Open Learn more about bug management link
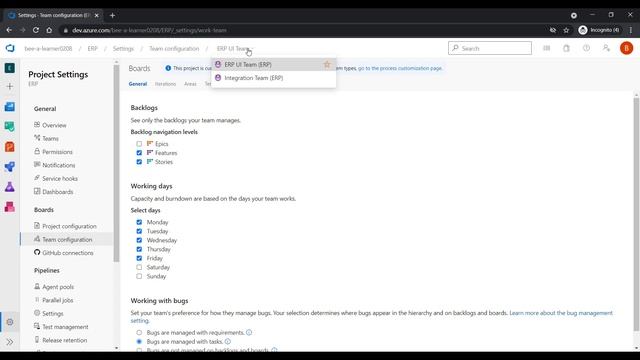Screen dimensions: 640x360 click(x=561, y=313)
